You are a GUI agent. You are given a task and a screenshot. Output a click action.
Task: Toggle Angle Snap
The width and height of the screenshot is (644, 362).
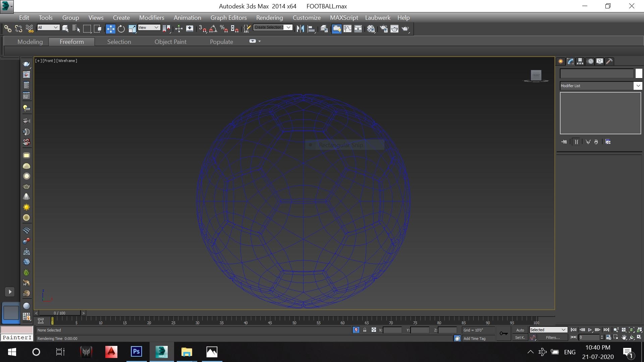(213, 29)
